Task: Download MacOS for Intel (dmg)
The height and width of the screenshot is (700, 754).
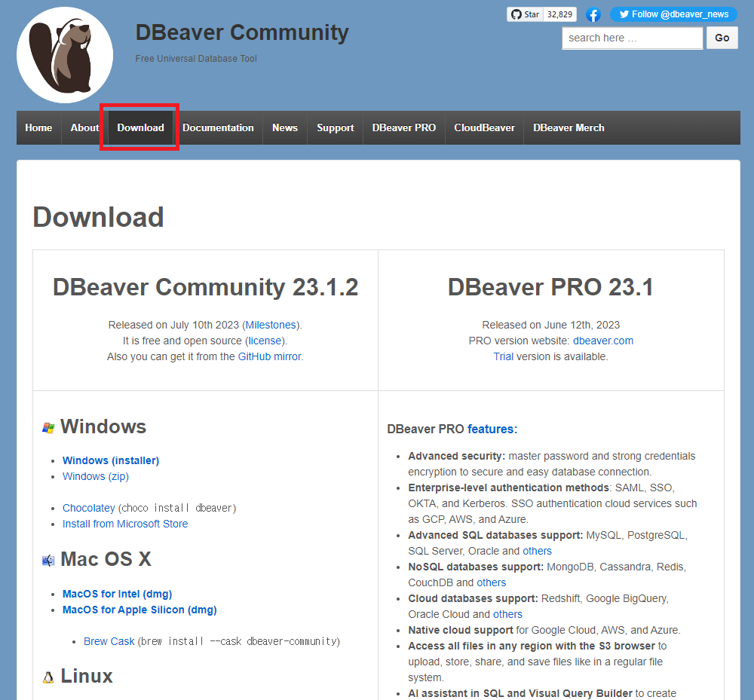Action: [118, 594]
